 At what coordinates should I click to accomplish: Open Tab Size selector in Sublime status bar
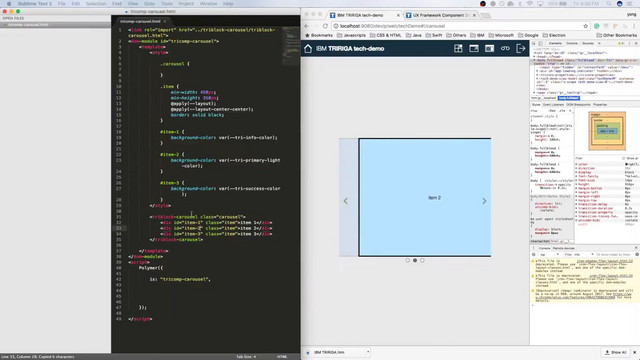click(246, 357)
